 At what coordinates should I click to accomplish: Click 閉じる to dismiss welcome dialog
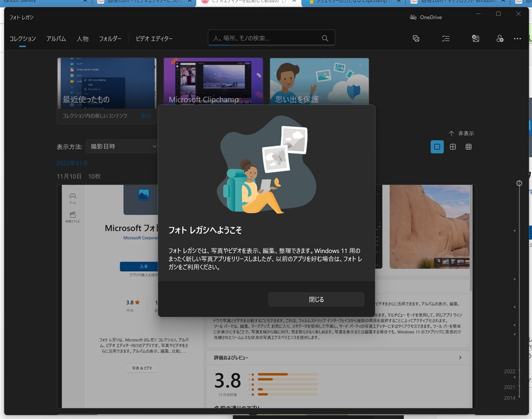(316, 299)
